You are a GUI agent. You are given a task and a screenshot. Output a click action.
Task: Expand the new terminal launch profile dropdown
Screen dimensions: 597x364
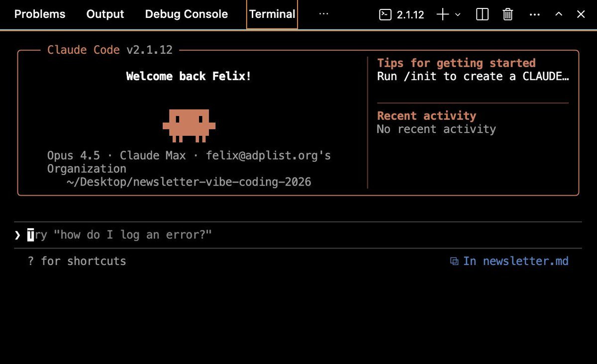point(458,15)
